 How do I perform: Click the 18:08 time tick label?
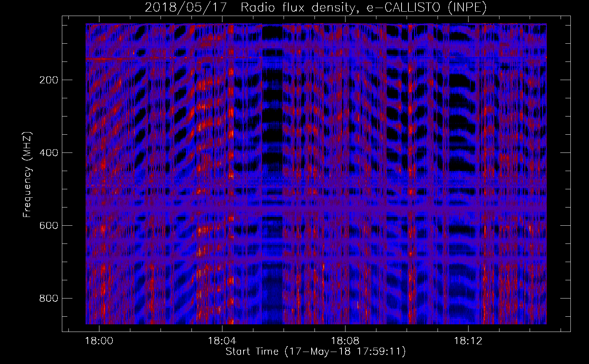click(345, 341)
